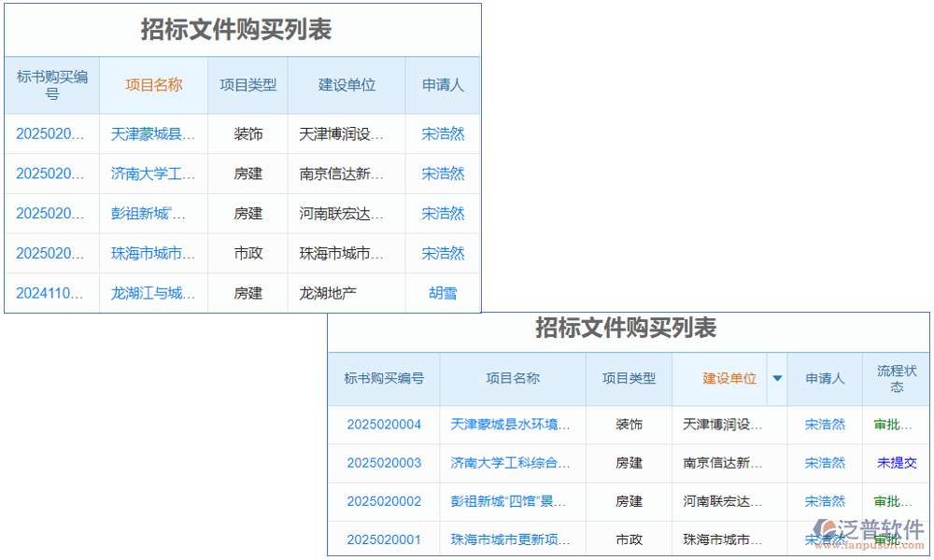Click the 泛普软件 logo watermark
Image resolution: width=934 pixels, height=560 pixels.
(x=863, y=524)
